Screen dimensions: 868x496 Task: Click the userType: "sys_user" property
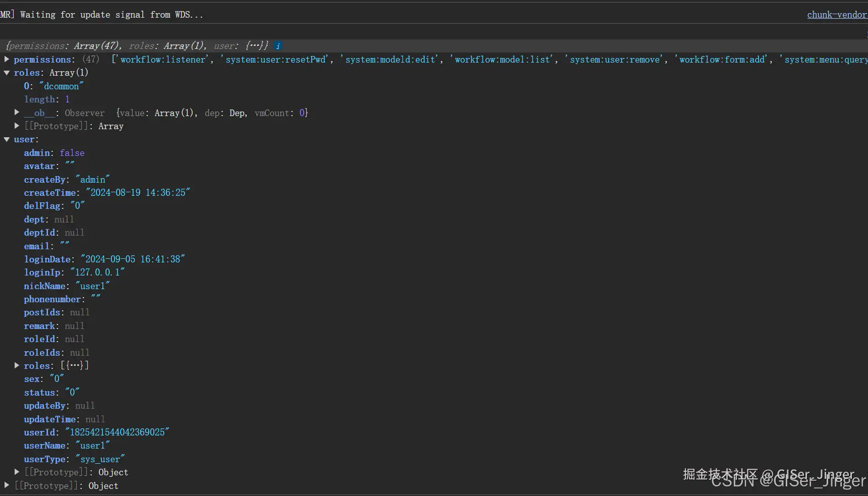tap(75, 459)
